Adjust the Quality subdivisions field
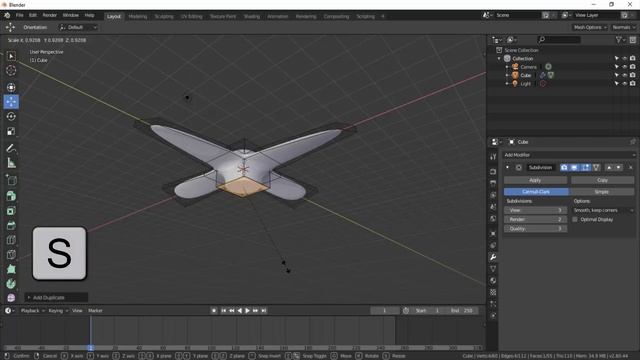Viewport: 640px width, 360px height. point(535,229)
